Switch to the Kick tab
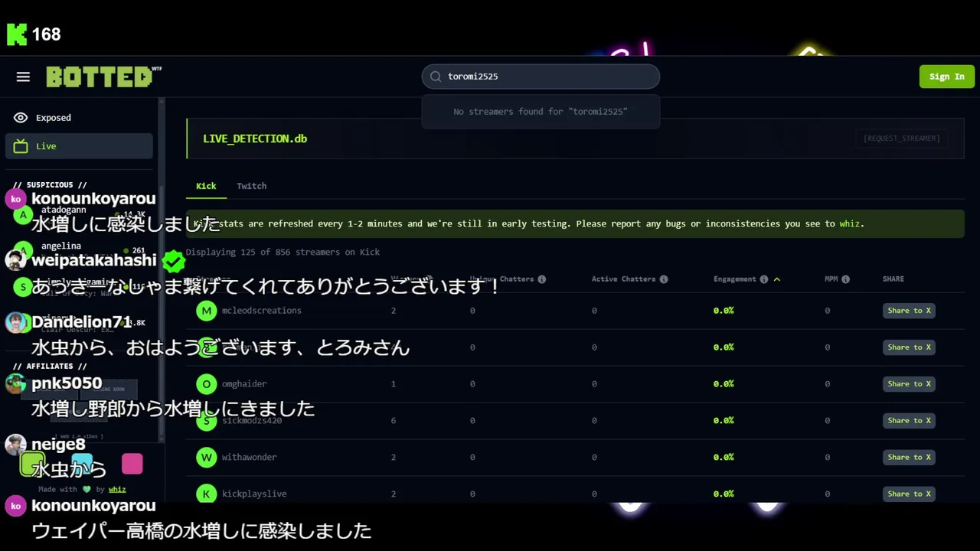This screenshot has width=980, height=551. (x=206, y=186)
